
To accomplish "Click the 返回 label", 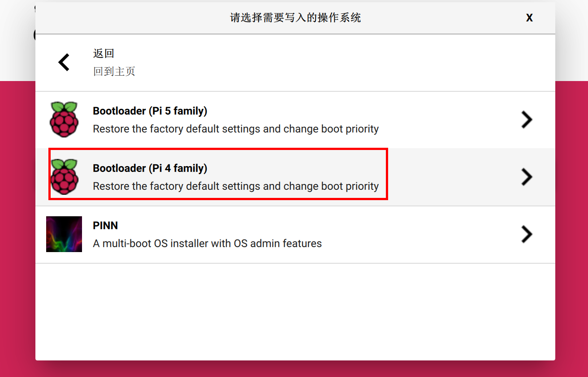I will tap(104, 53).
